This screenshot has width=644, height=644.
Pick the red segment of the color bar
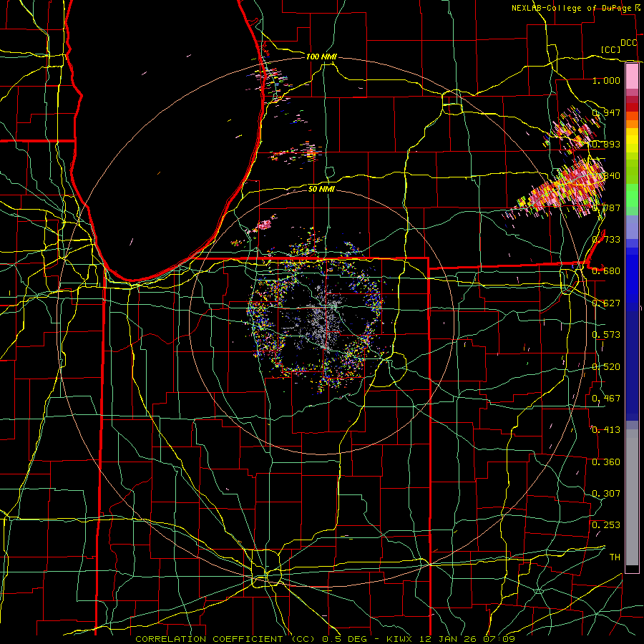click(x=632, y=107)
